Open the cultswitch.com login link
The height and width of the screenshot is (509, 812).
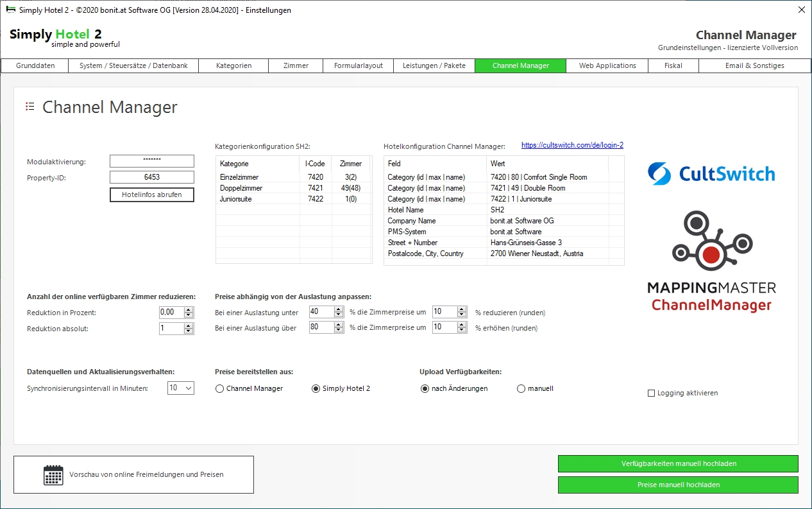coord(572,146)
